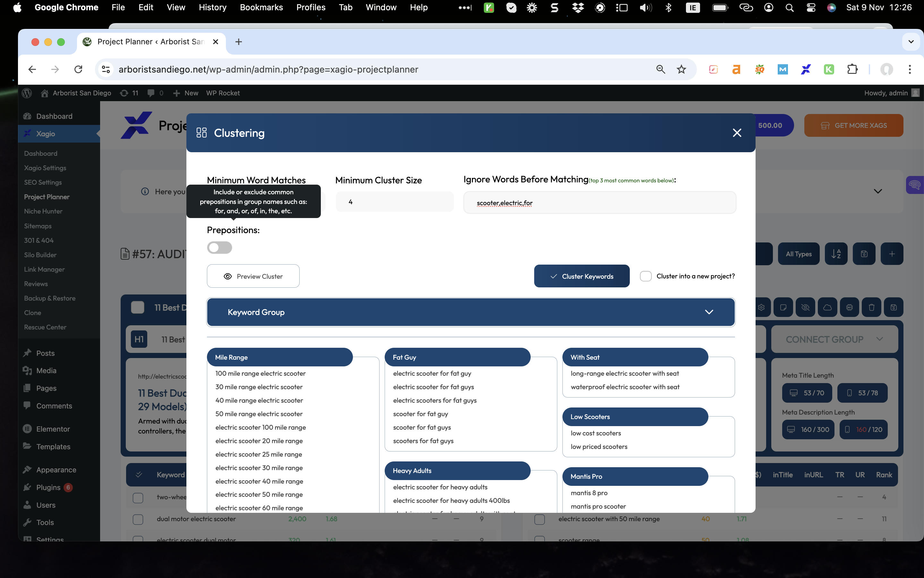Click the Fat Guy cluster header
Viewport: 924px width, 578px height.
[457, 357]
